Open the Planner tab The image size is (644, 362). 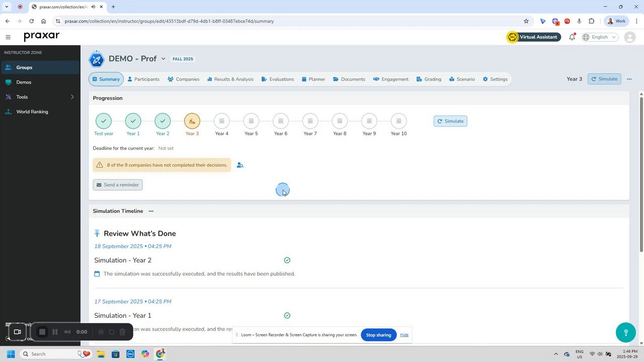(x=313, y=79)
